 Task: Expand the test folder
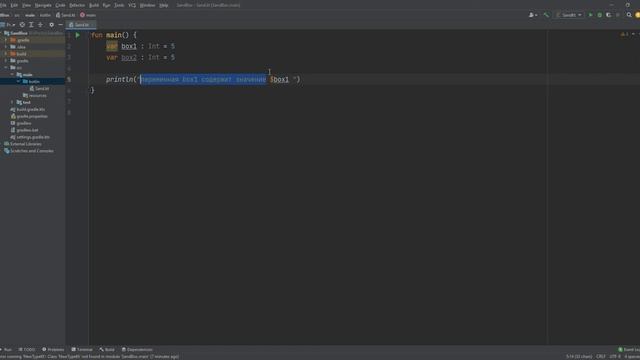12,102
